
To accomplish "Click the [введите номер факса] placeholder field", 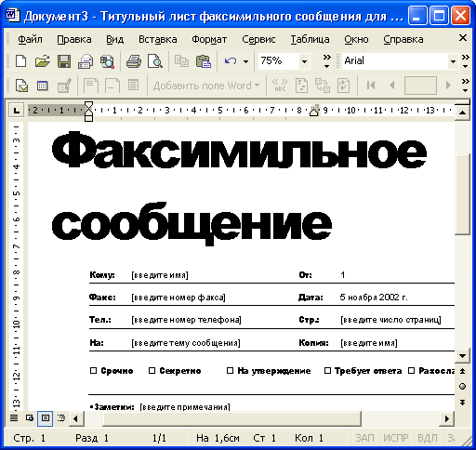I will point(178,298).
